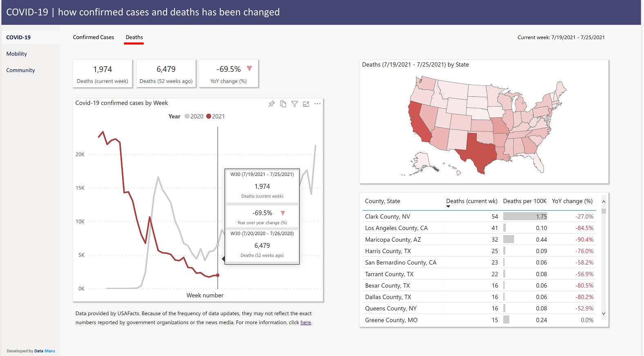This screenshot has width=644, height=356.
Task: Select the Clark County, NV row
Action: click(x=479, y=217)
